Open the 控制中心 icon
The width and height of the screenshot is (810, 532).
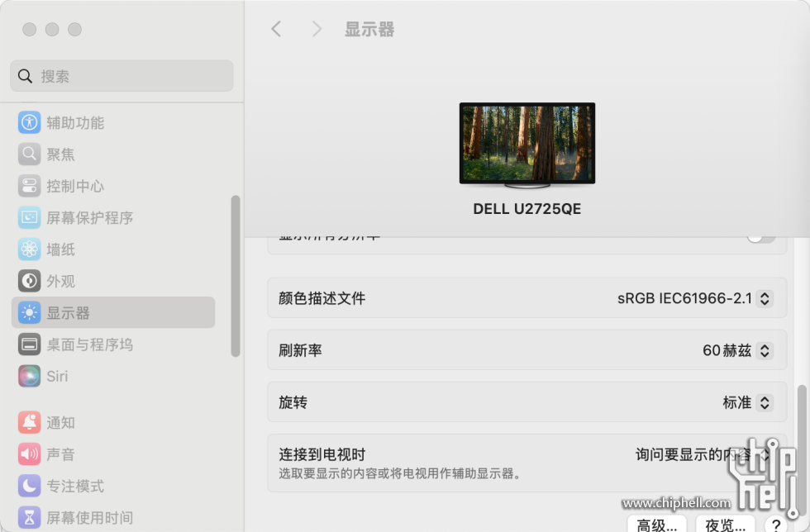point(30,186)
